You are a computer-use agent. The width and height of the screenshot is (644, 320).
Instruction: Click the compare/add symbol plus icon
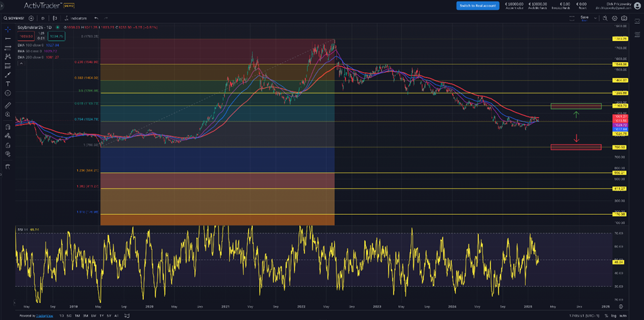[x=31, y=18]
